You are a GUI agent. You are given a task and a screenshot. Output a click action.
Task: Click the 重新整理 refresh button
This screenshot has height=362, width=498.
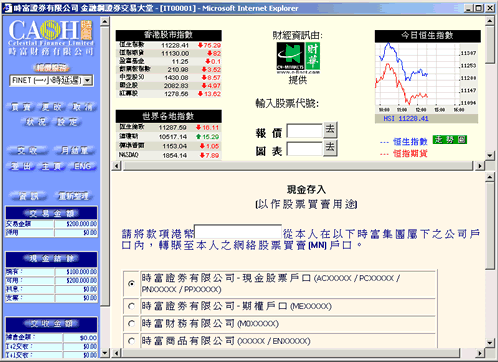click(x=73, y=196)
